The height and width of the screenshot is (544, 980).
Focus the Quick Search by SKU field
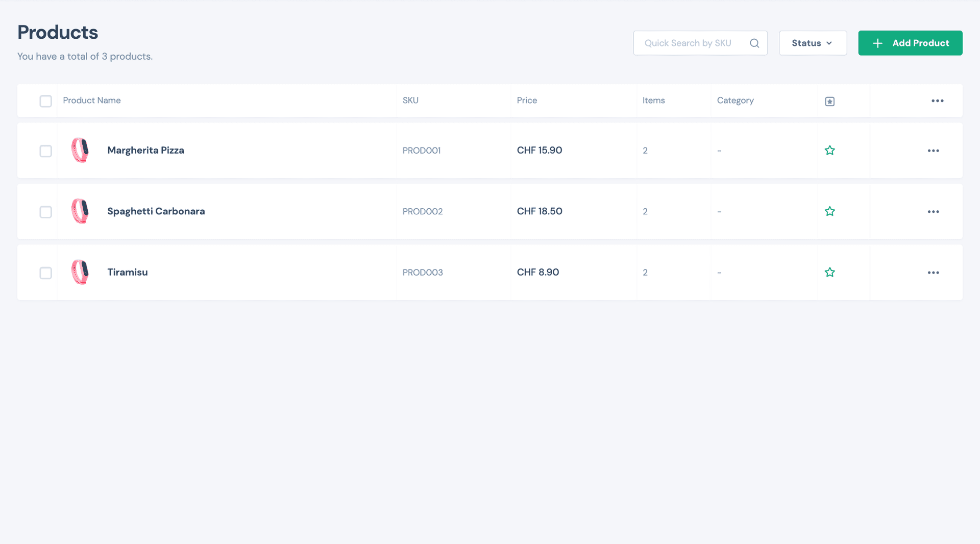pyautogui.click(x=689, y=43)
